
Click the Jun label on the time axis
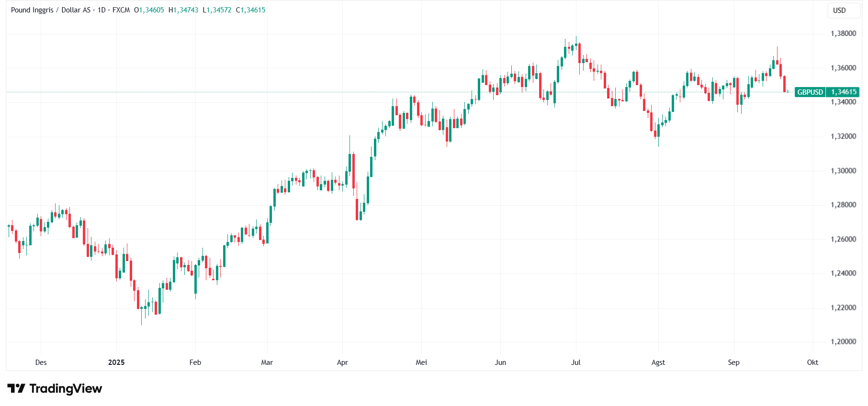(500, 362)
